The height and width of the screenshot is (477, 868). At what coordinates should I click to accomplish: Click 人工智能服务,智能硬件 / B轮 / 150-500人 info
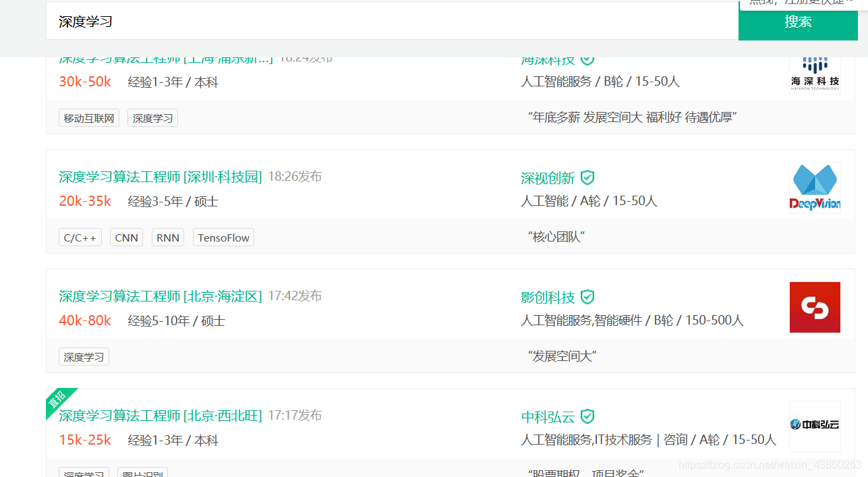tap(632, 320)
